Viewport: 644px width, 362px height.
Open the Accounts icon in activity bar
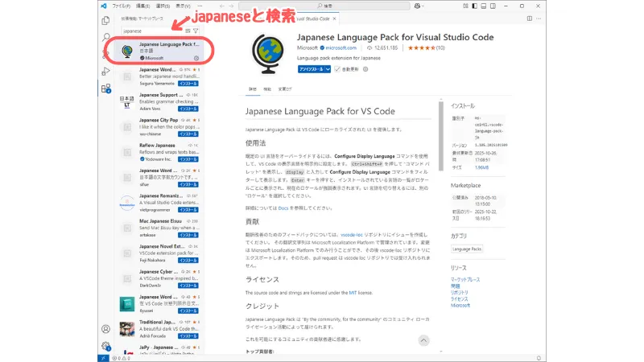coord(106,329)
